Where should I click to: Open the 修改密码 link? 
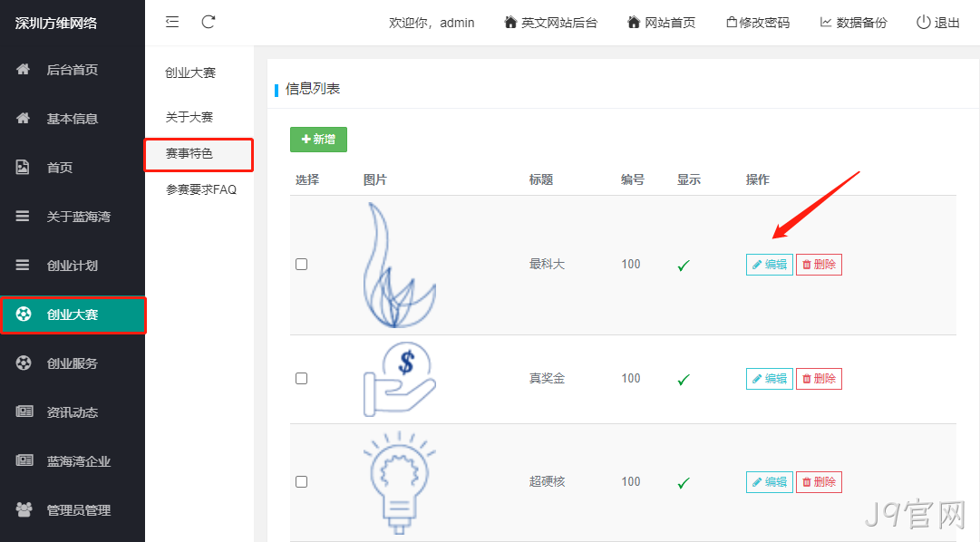pyautogui.click(x=758, y=23)
